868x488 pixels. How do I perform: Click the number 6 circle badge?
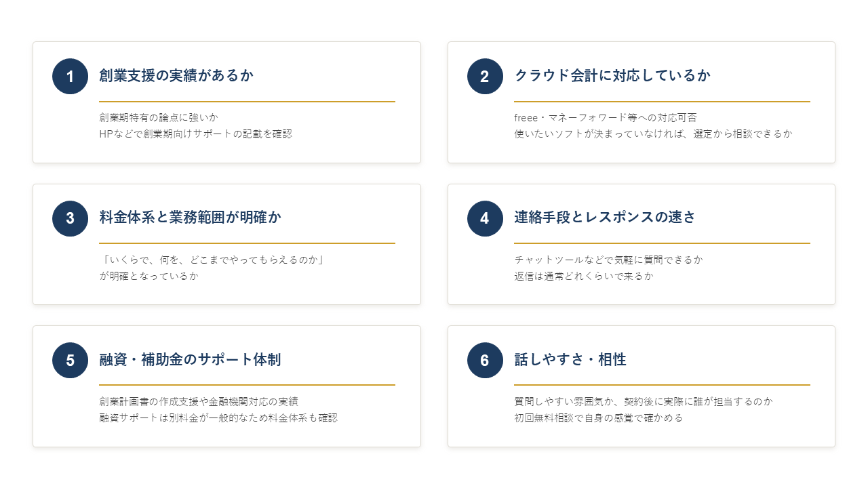(x=485, y=360)
